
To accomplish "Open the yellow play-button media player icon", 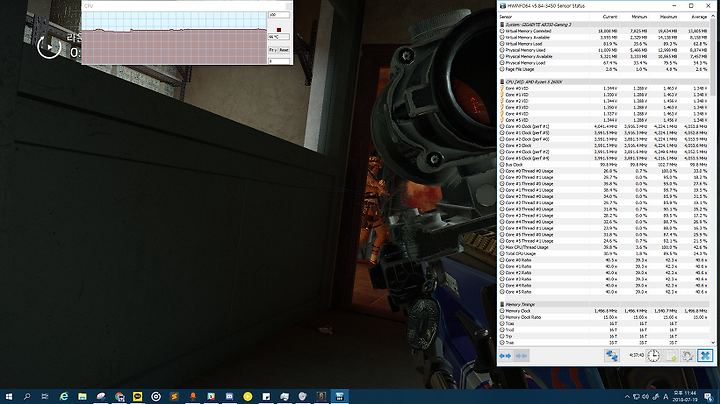I will click(x=248, y=397).
